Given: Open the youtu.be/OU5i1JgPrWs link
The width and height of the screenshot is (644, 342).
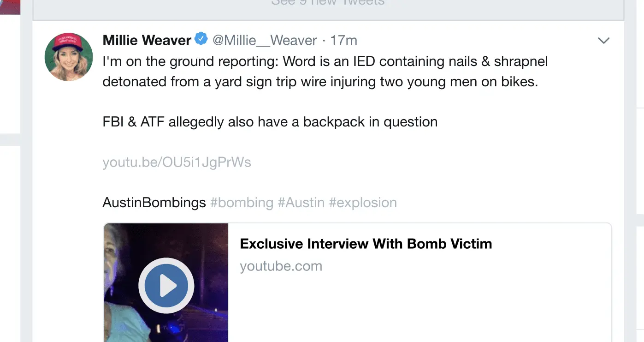Looking at the screenshot, I should [x=177, y=162].
